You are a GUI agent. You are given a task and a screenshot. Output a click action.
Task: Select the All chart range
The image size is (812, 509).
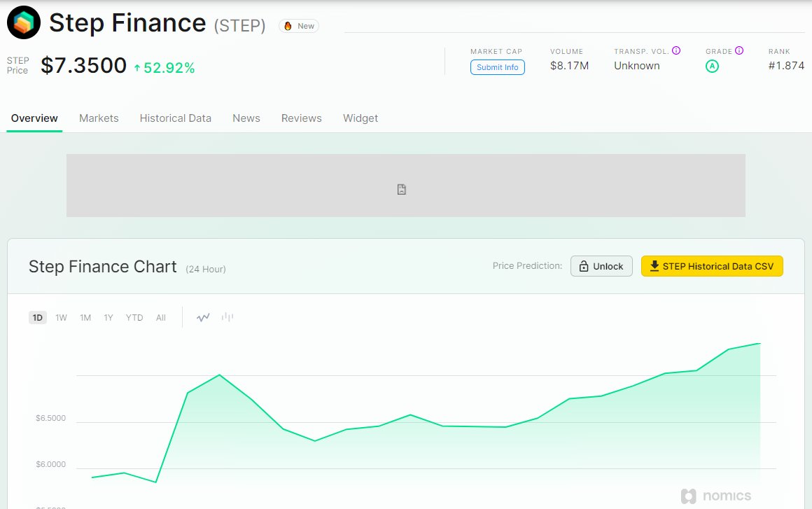click(161, 317)
